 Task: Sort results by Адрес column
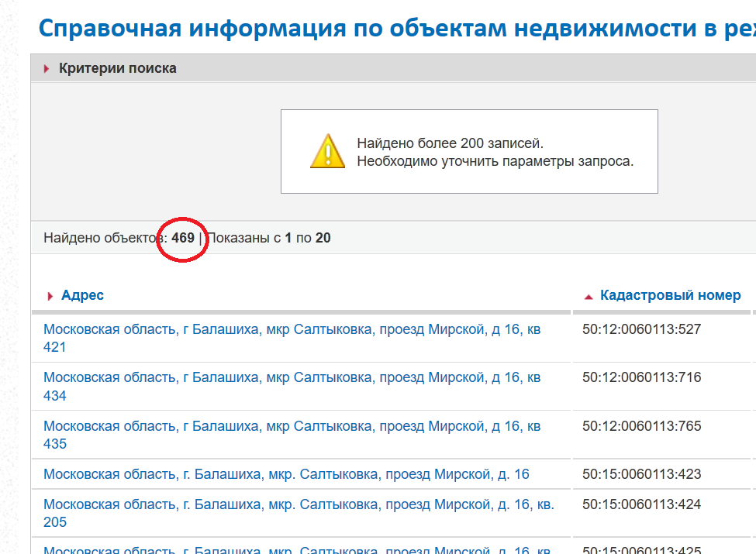(82, 295)
